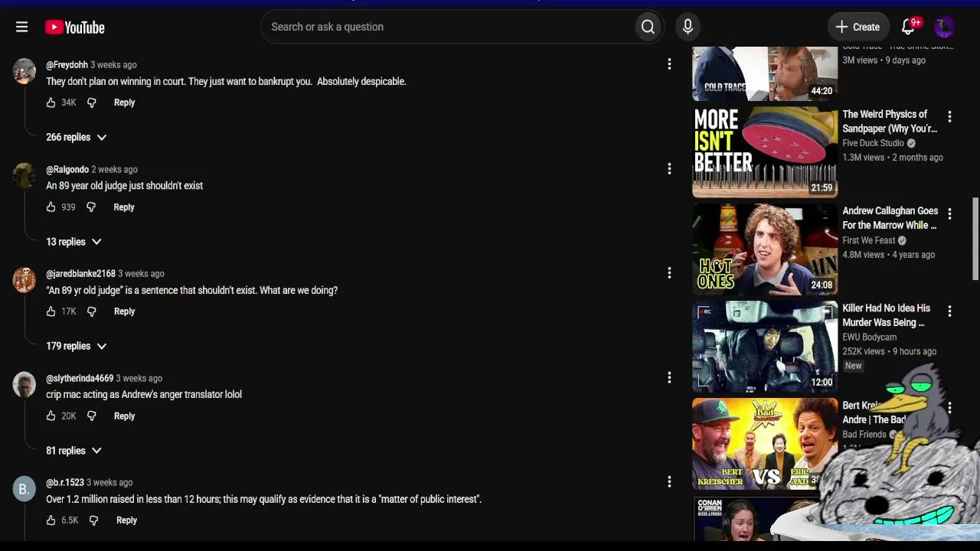Open action menu for @Freydohh comment

[669, 64]
